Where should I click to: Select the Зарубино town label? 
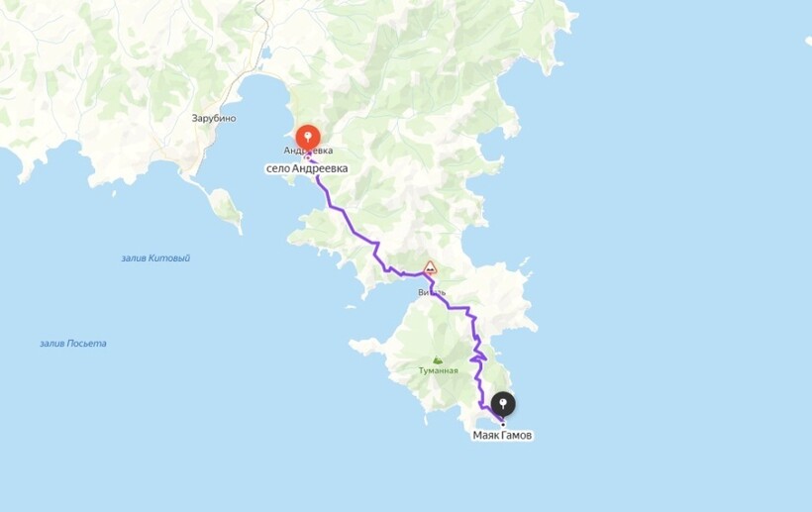[214, 118]
